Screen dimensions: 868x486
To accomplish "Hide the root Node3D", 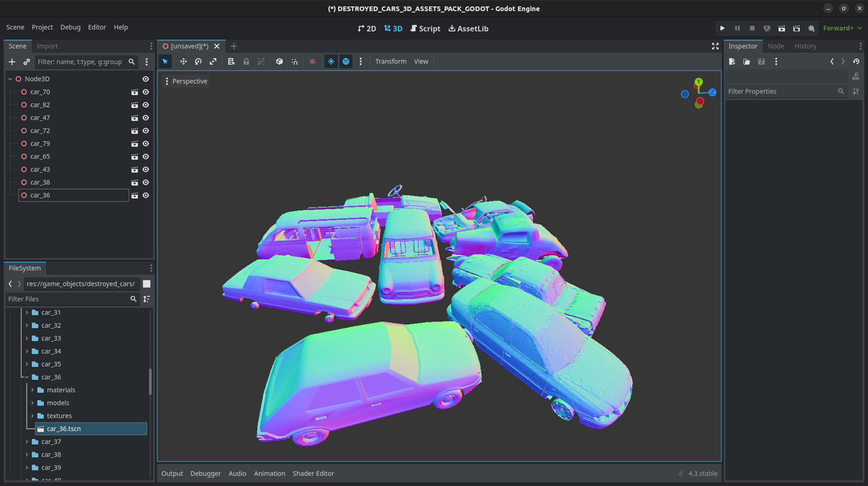I will (146, 79).
